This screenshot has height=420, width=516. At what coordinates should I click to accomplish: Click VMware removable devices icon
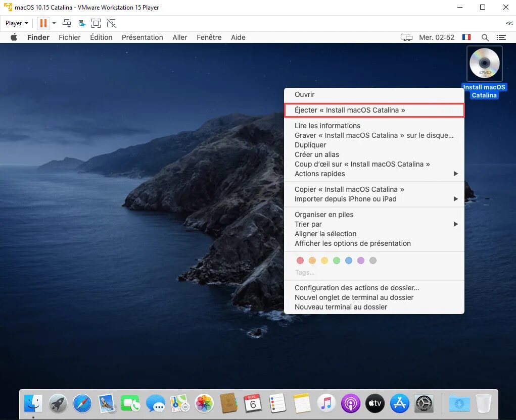tap(81, 23)
